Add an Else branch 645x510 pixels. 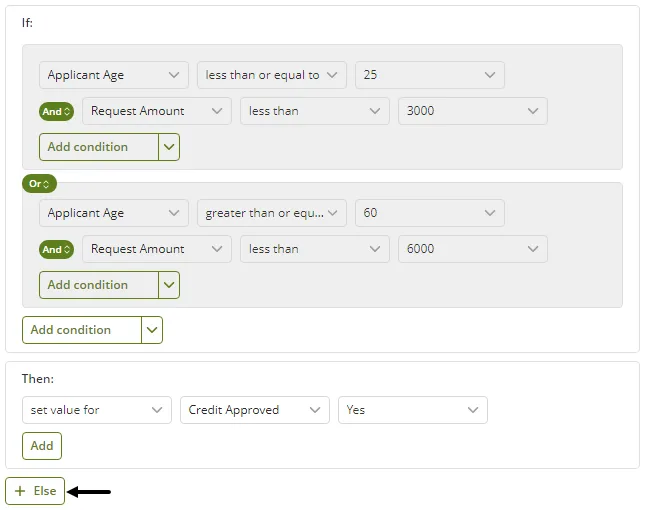[x=35, y=491]
